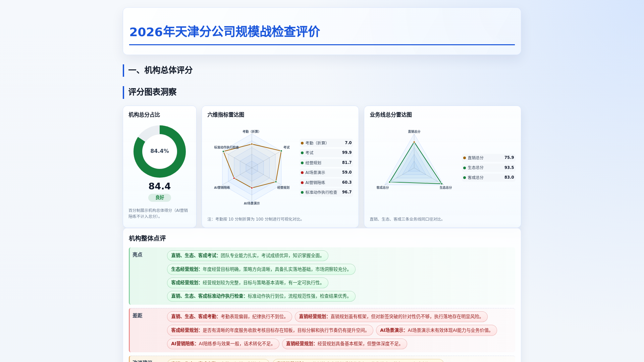Image resolution: width=644 pixels, height=362 pixels.
Task: Click the 业务线总分雷达图 card title
Action: coord(391,115)
